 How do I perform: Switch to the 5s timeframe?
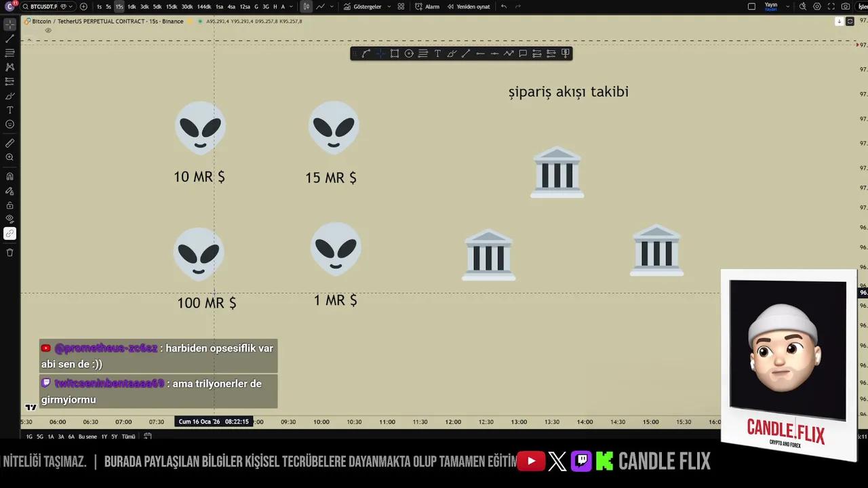coord(108,7)
